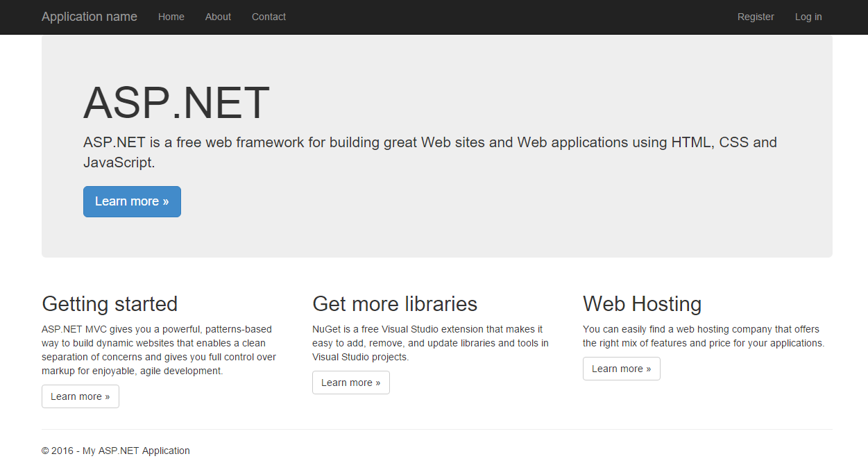Click the Get more libraries heading
Image resolution: width=868 pixels, height=470 pixels.
[x=395, y=304]
